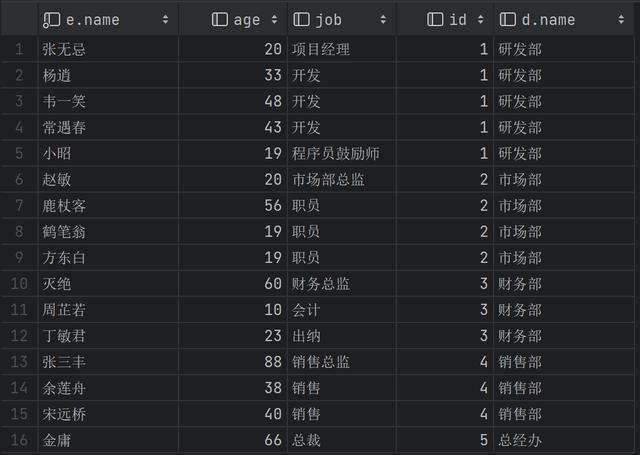Select 销售 in the 宋远桥 row
The width and height of the screenshot is (640, 455).
(x=306, y=414)
